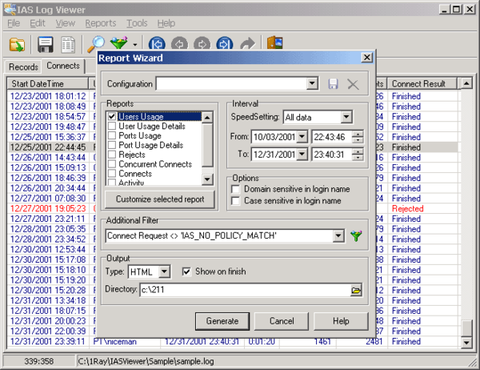
Task: Browse for output directory folder icon
Action: [356, 291]
